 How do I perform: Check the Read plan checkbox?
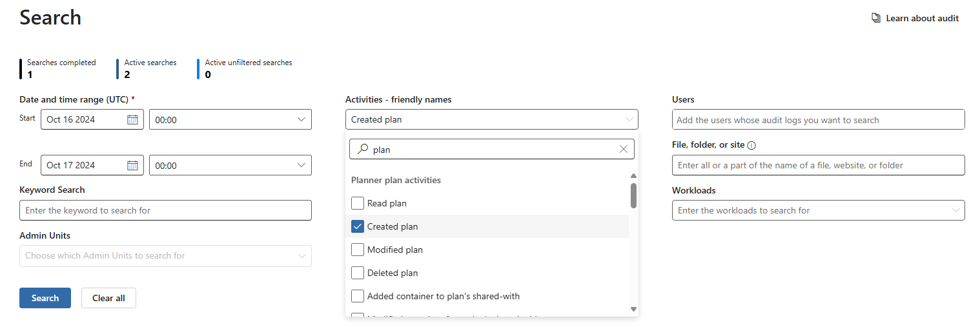[358, 203]
